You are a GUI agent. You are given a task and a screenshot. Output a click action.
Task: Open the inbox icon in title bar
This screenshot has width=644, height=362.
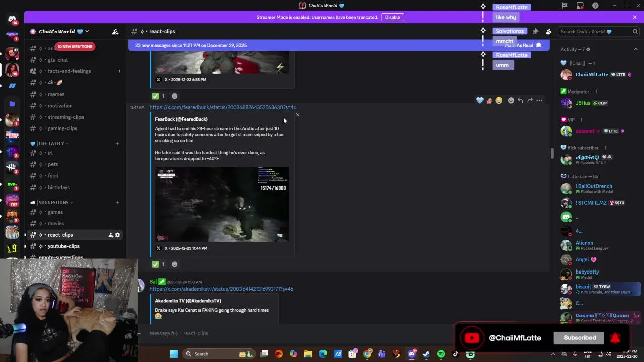coord(580,6)
